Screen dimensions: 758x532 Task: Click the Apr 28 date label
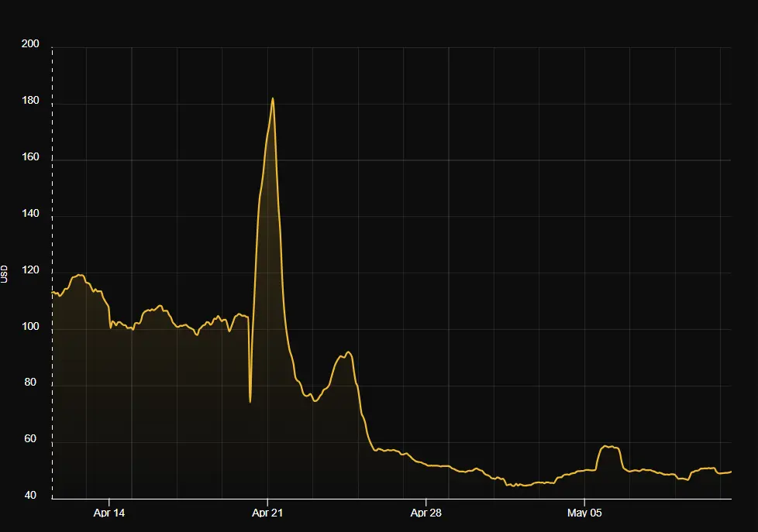pyautogui.click(x=426, y=513)
